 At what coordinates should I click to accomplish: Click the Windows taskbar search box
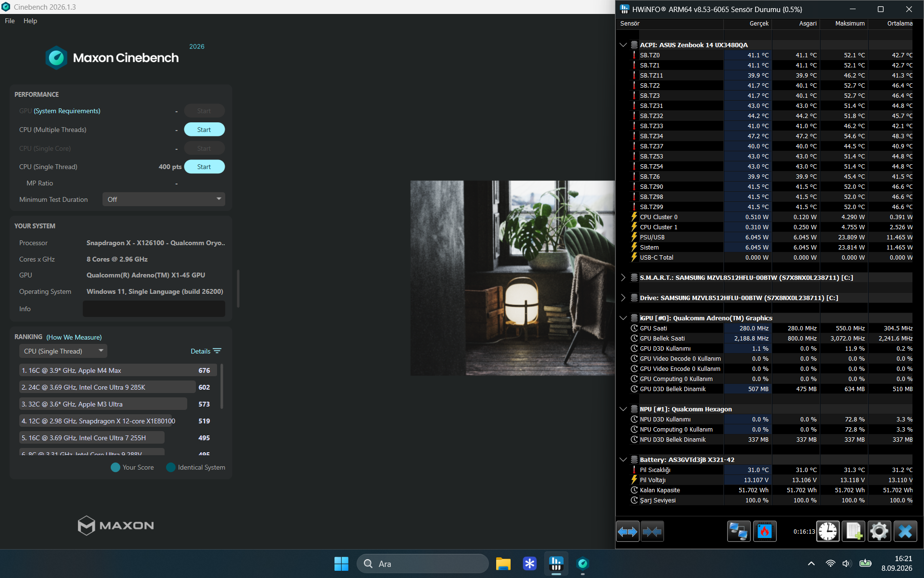point(423,564)
